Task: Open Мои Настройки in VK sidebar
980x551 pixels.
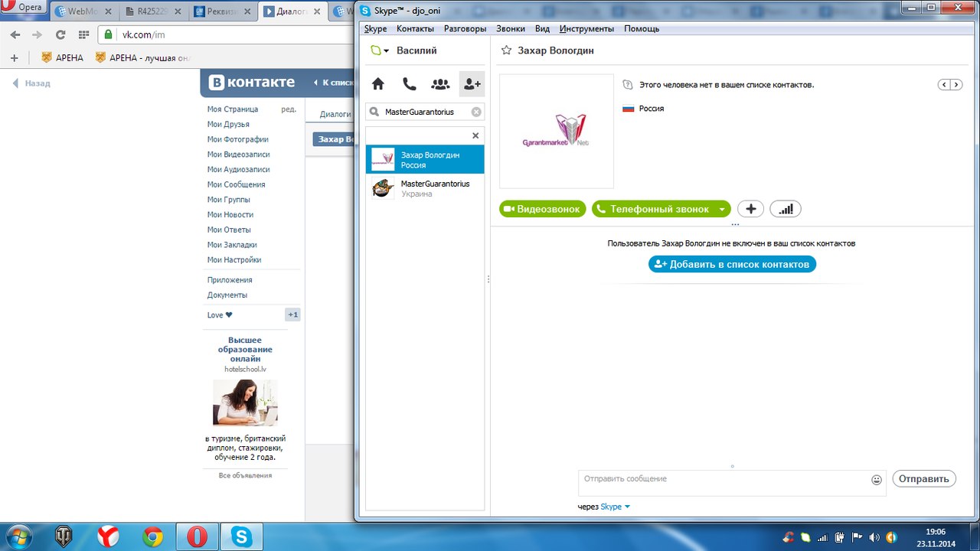Action: [234, 260]
